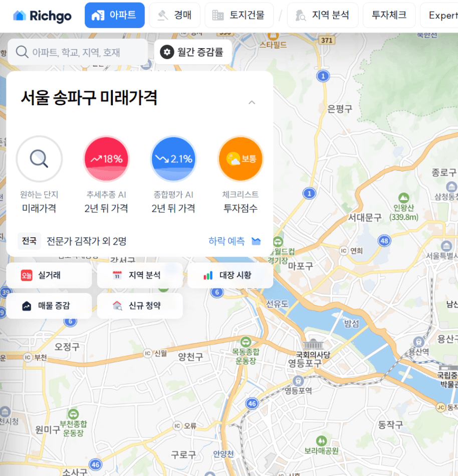Click the 신규 청약 button
The width and height of the screenshot is (458, 476).
tap(140, 305)
